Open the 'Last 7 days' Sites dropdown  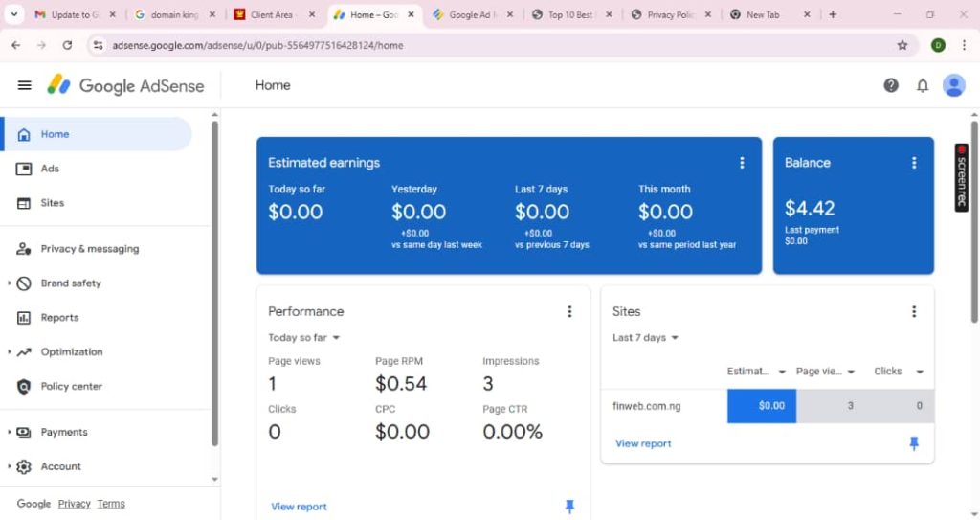(646, 338)
